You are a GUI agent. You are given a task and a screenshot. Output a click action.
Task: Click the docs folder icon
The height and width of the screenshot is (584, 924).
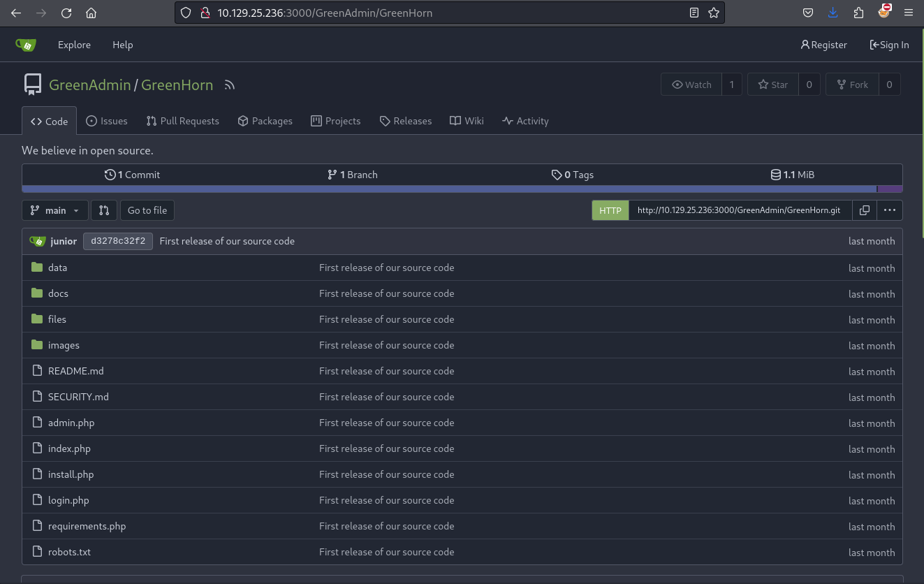tap(37, 293)
